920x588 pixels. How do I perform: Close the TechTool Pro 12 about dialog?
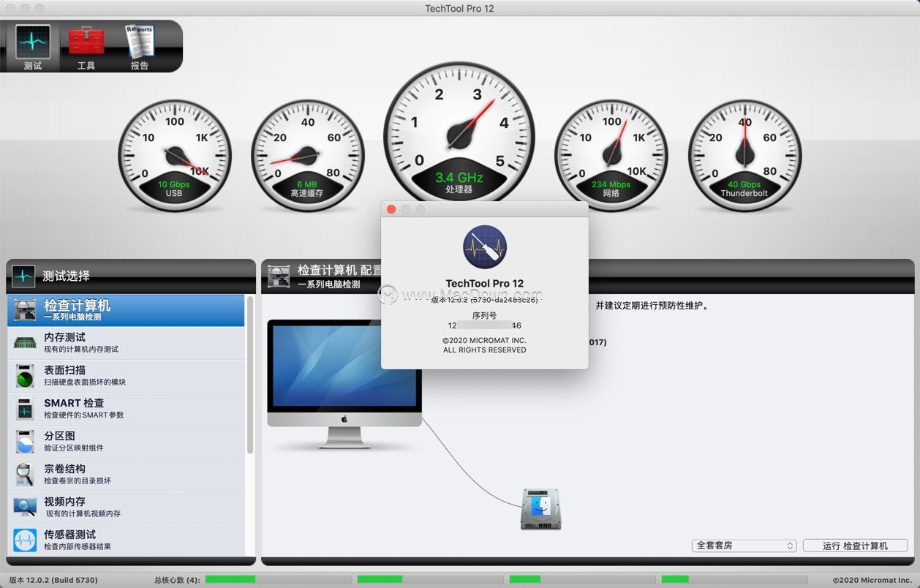[391, 209]
